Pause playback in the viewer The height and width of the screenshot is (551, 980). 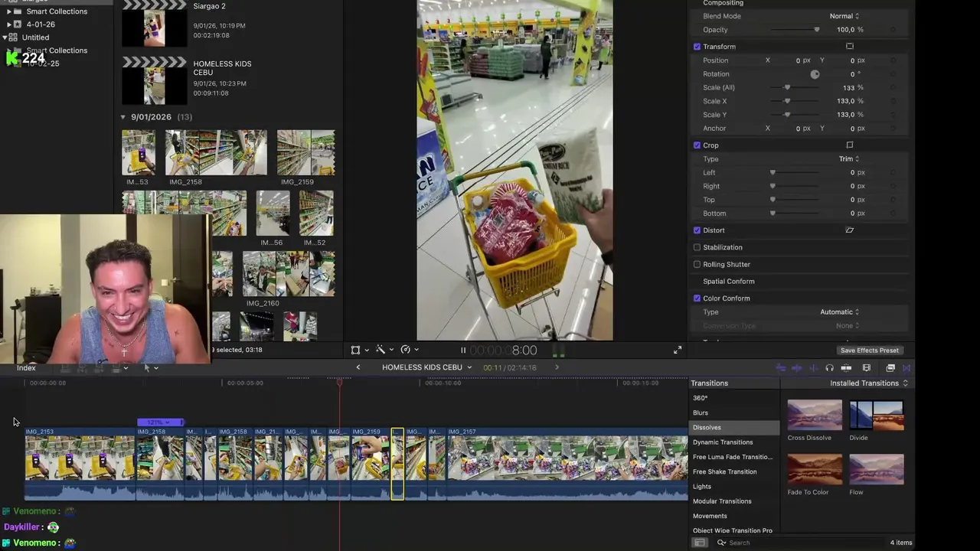coord(462,350)
